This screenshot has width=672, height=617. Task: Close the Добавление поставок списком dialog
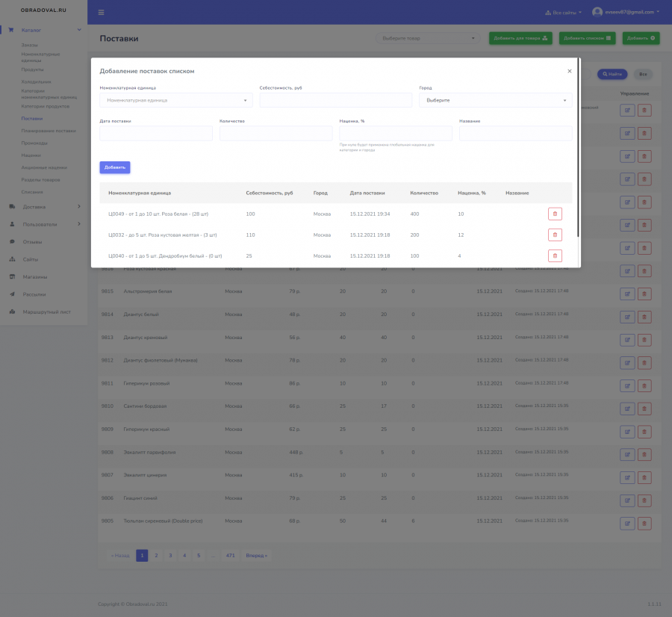(x=569, y=71)
